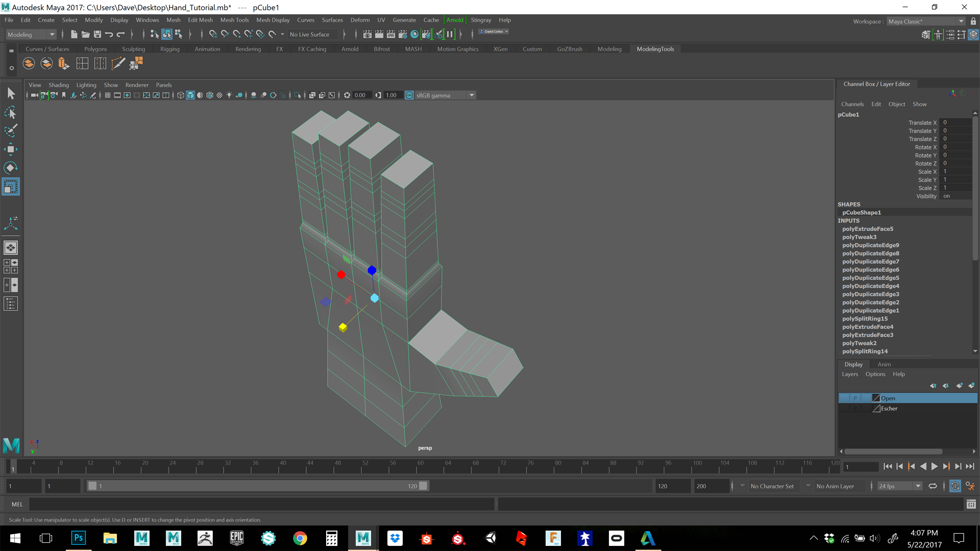The image size is (980, 551).
Task: Switch to the Anim layer tab
Action: 884,364
